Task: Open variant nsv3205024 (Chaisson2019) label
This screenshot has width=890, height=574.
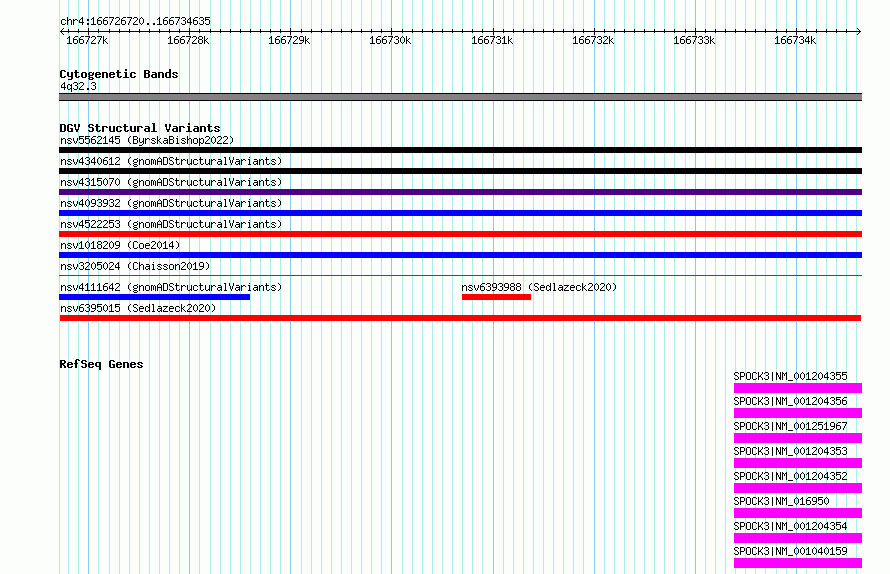Action: (135, 266)
